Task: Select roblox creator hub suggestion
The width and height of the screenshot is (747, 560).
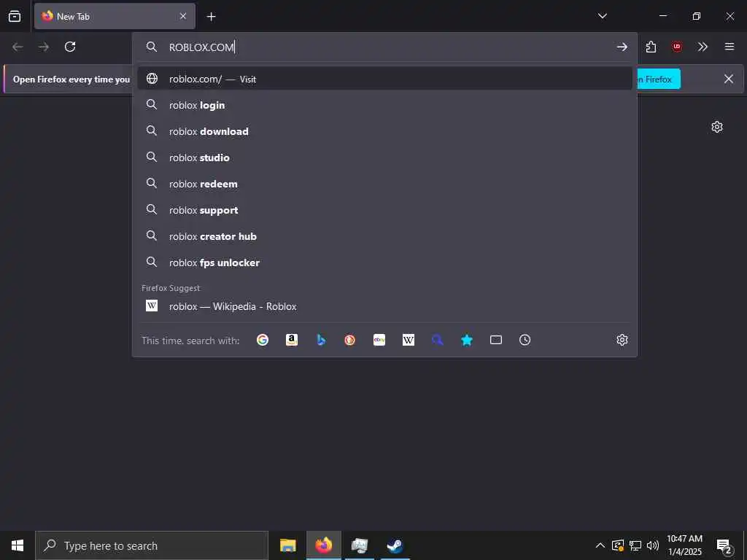Action: pos(384,236)
